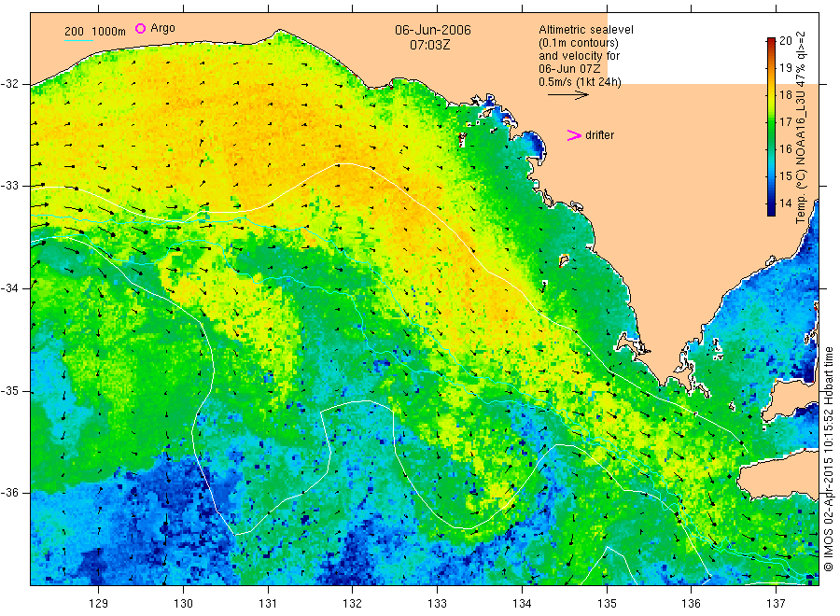The width and height of the screenshot is (840, 616).
Task: Click the date text '06-Jun-2006'
Action: point(433,30)
